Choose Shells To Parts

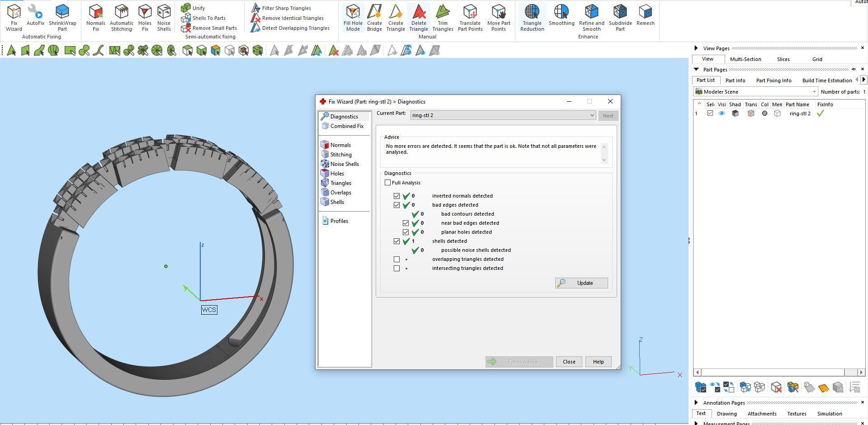coord(203,18)
